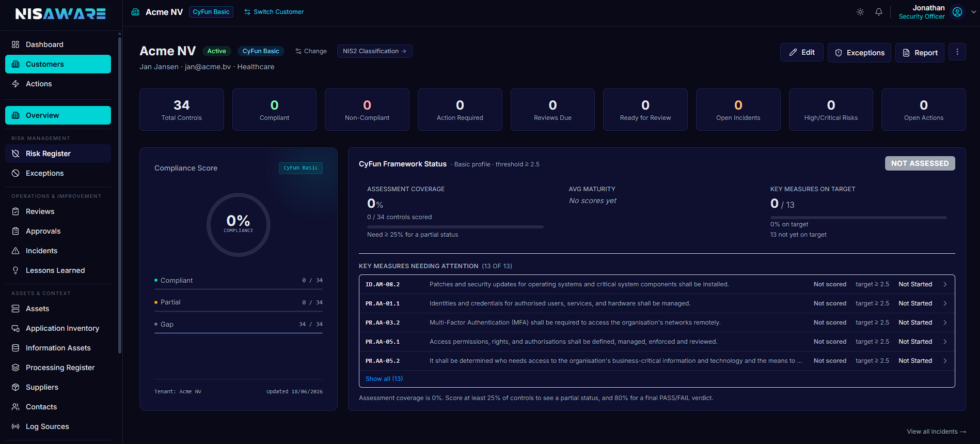Click the Dashboard grid icon in sidebar
980x444 pixels.
[x=15, y=44]
